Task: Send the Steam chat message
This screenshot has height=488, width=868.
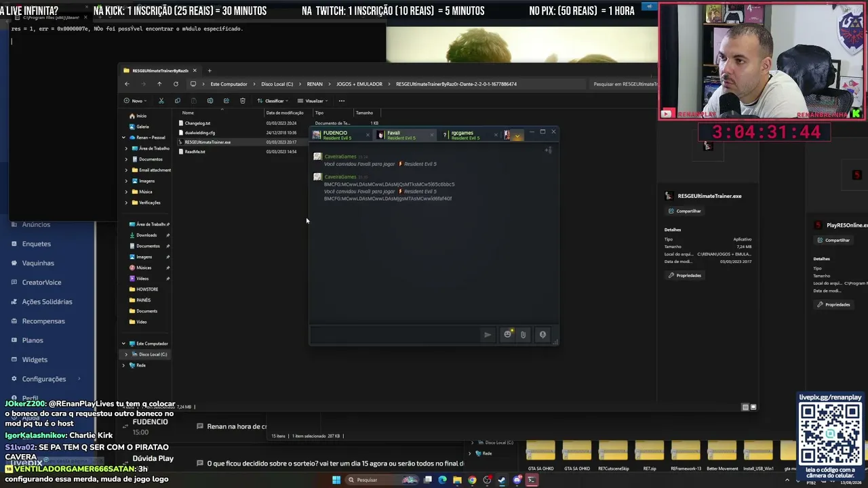Action: [488, 334]
